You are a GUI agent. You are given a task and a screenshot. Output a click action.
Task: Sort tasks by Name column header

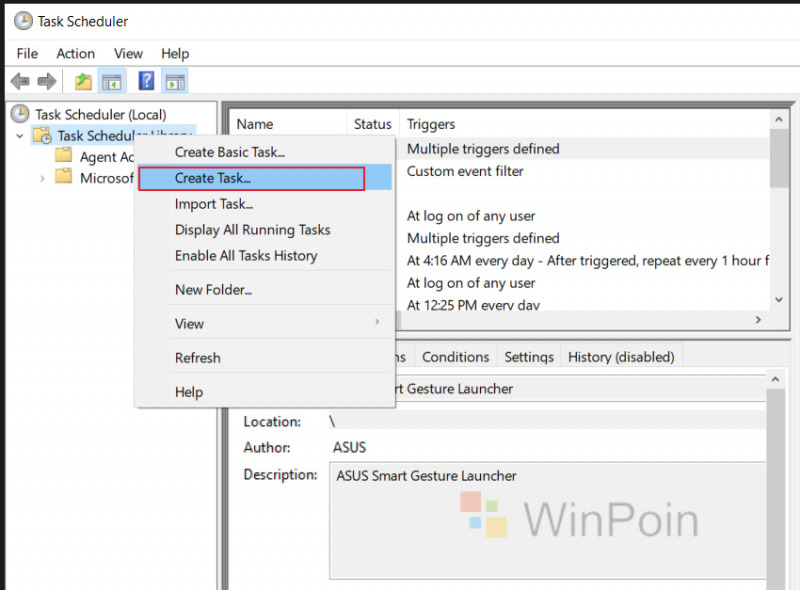288,124
